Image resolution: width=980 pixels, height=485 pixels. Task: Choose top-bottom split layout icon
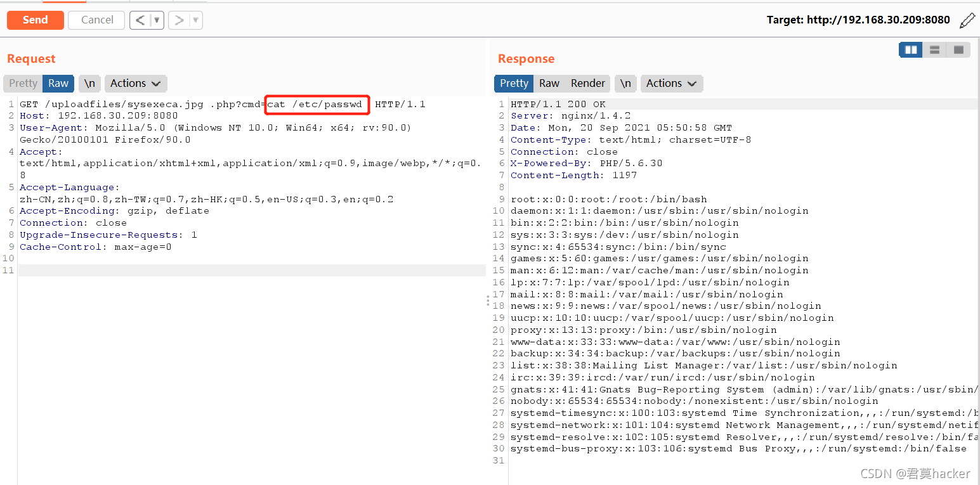(x=934, y=50)
